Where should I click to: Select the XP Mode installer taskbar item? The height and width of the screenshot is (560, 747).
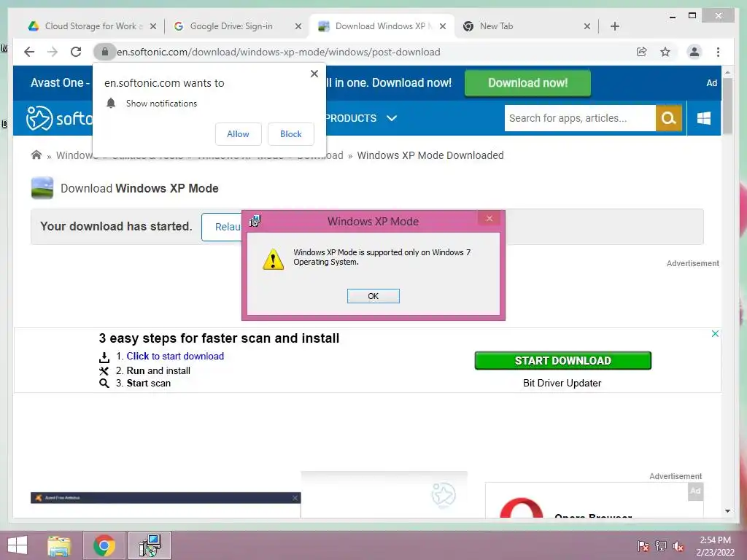pos(150,545)
